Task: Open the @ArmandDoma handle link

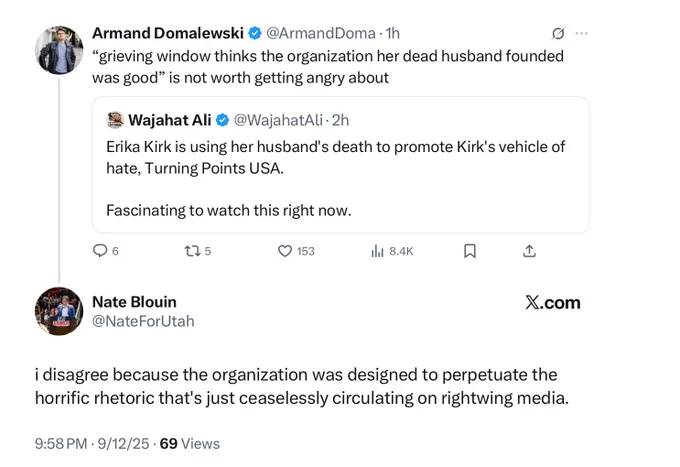Action: pyautogui.click(x=320, y=33)
